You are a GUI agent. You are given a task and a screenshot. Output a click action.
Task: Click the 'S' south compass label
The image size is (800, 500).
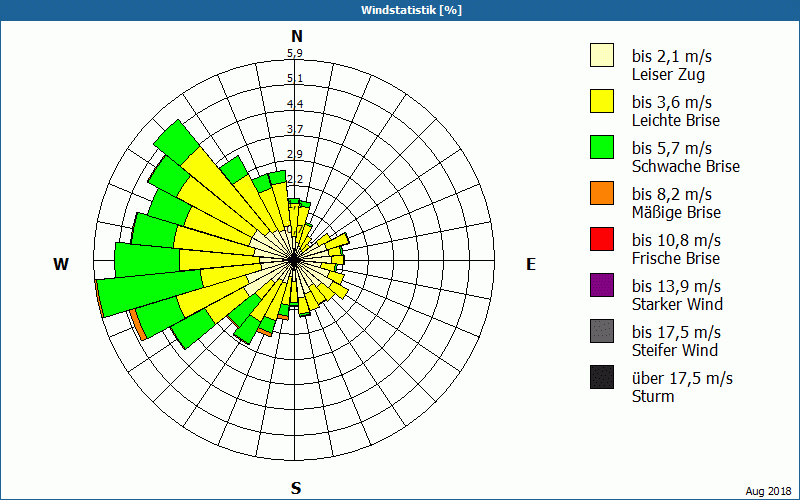pyautogui.click(x=296, y=488)
